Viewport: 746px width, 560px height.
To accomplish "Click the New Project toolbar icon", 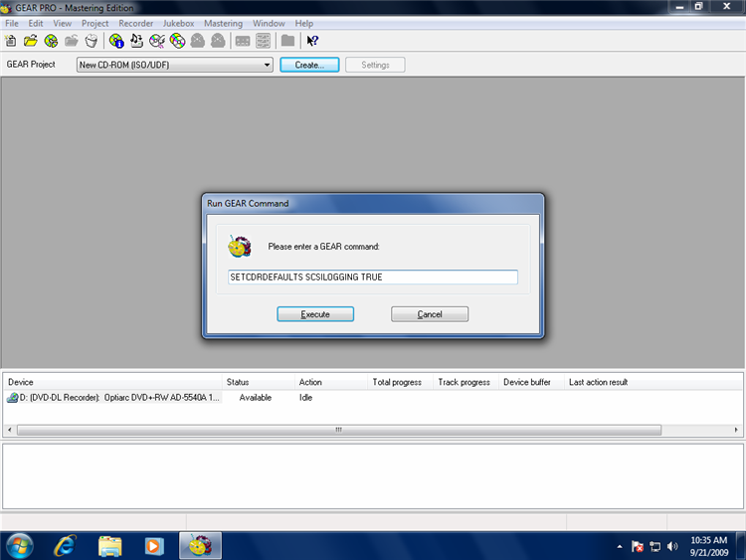I will pos(11,41).
